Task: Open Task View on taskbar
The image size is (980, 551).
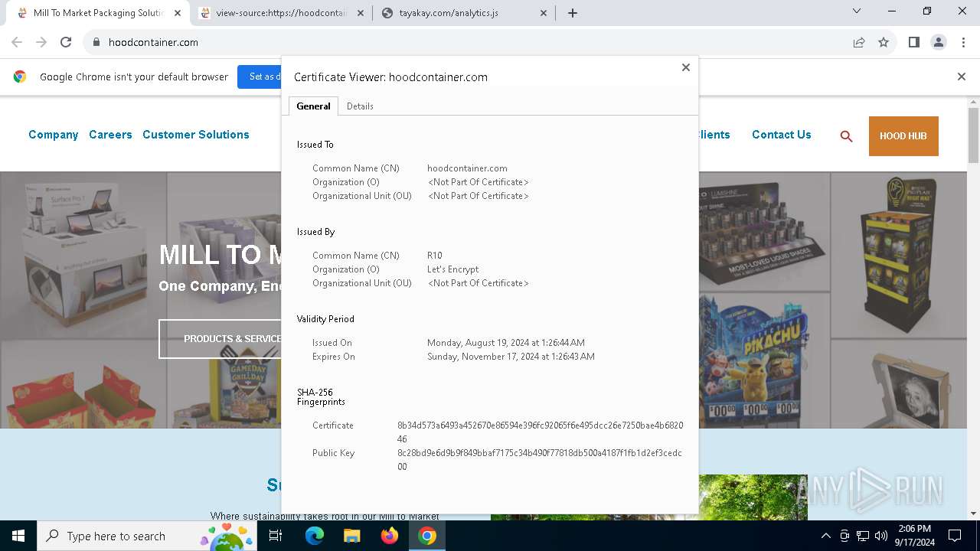Action: 276,536
